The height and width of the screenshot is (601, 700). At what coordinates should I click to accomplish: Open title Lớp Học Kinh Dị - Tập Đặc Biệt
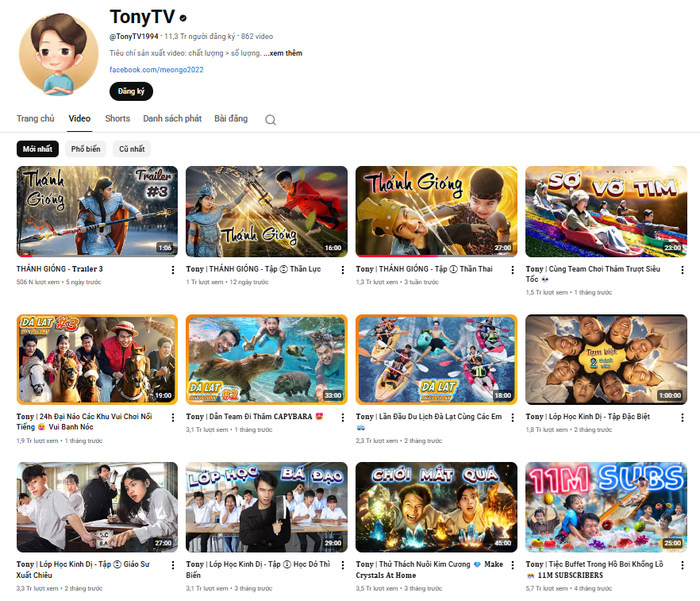point(588,417)
